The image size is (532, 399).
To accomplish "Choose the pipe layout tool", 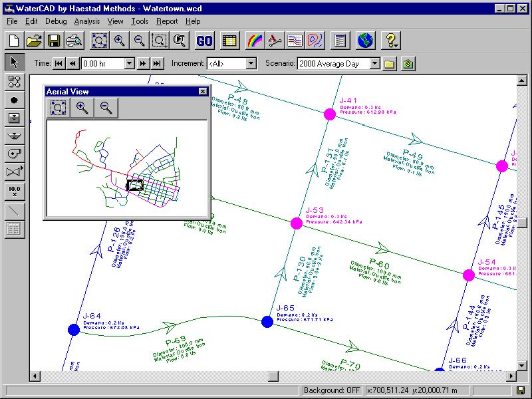I will click(x=14, y=81).
